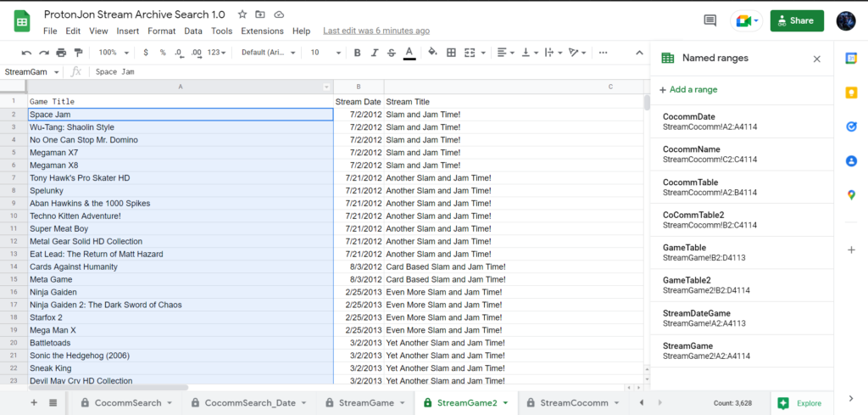Screen dimensions: 868x415
Task: Click the Redo icon in toolbar
Action: (x=44, y=53)
